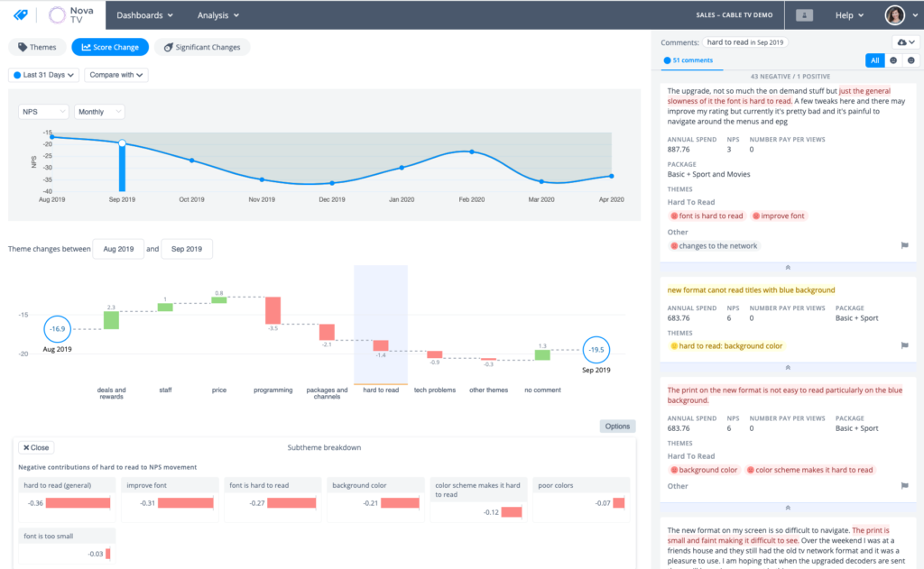The width and height of the screenshot is (924, 569).
Task: Click the user profile avatar
Action: [894, 15]
